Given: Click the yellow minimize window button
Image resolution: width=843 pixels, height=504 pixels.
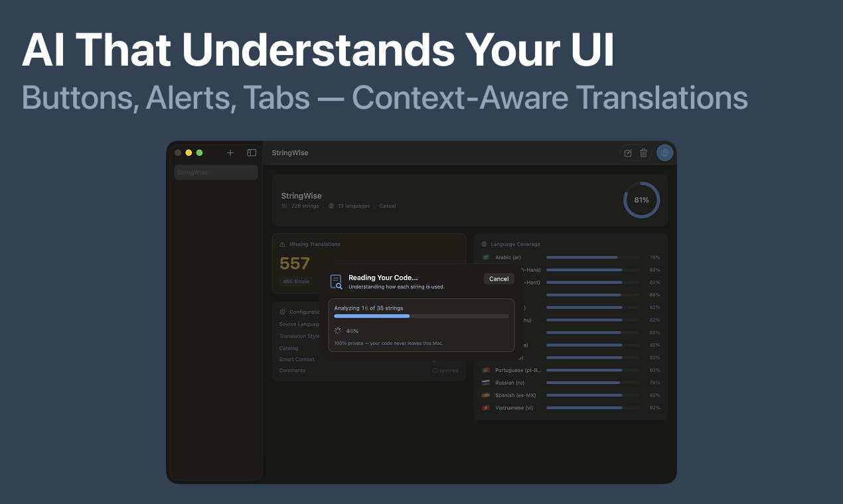Looking at the screenshot, I should (x=189, y=153).
